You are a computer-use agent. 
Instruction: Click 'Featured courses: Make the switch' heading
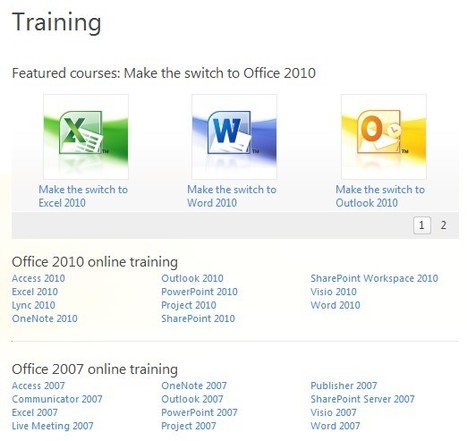164,73
